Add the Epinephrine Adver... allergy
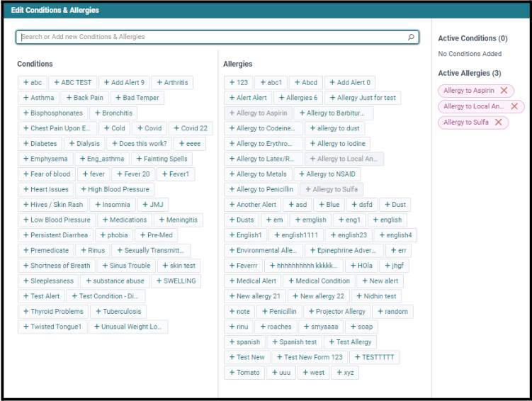The width and height of the screenshot is (532, 401). tap(343, 250)
